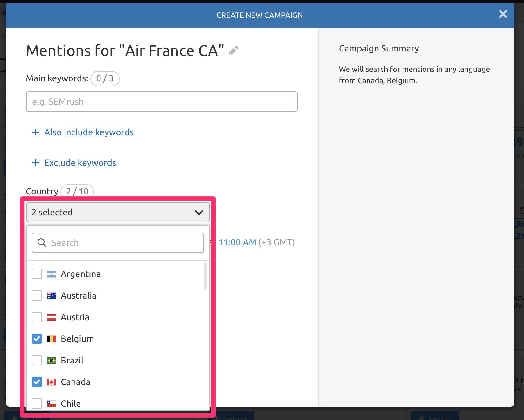Open Also include keywords link

pos(89,132)
